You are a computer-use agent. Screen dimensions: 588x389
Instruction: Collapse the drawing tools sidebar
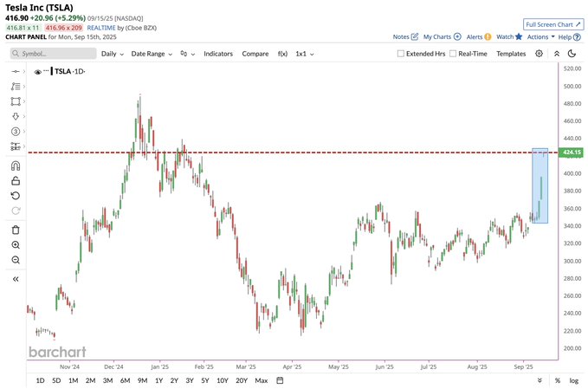click(16, 279)
